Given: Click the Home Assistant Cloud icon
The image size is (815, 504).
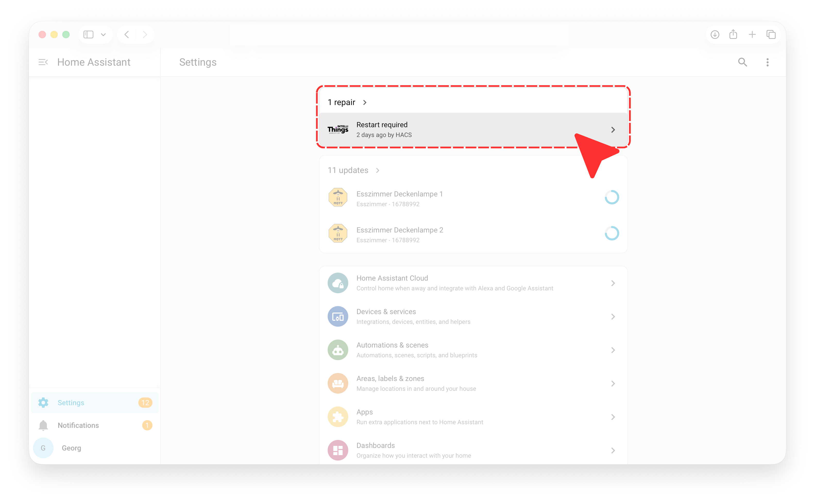Looking at the screenshot, I should point(338,283).
